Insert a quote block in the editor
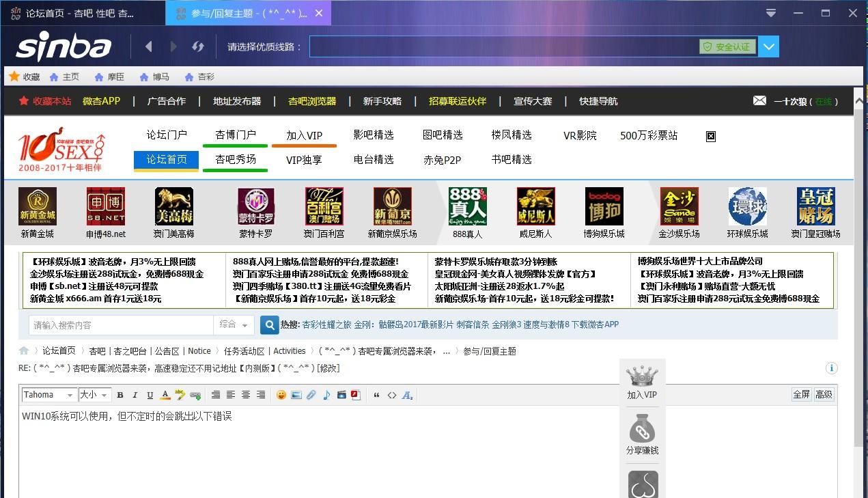This screenshot has height=498, width=868. pos(376,395)
